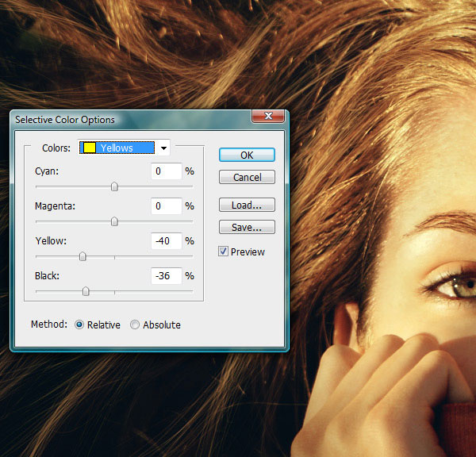Click OK to apply selective color
Image resolution: width=476 pixels, height=457 pixels.
click(247, 155)
